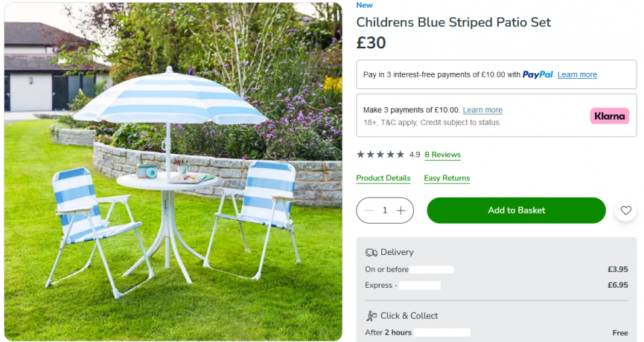Add product to wishlist with heart icon

pos(625,210)
